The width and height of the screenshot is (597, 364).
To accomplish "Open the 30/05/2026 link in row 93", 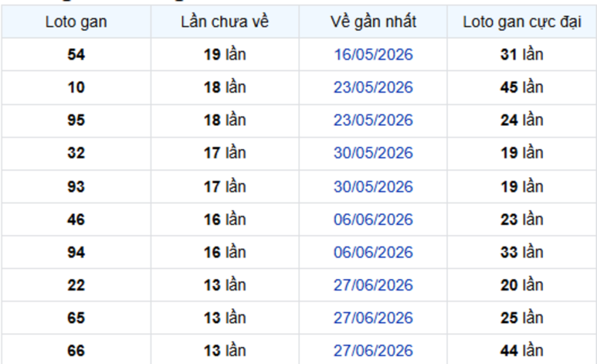I will [x=373, y=186].
